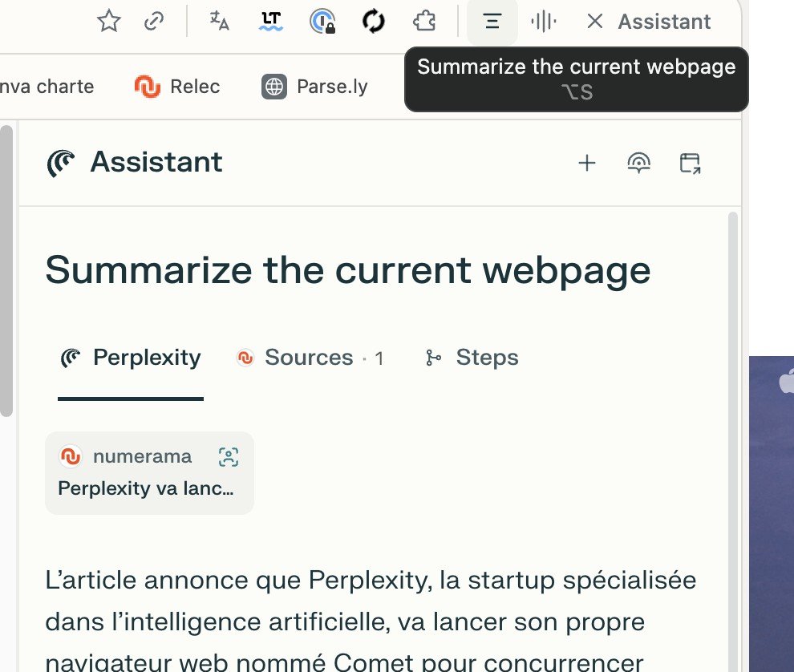794x672 pixels.
Task: Open the LanguageTool extension icon
Action: pyautogui.click(x=271, y=22)
